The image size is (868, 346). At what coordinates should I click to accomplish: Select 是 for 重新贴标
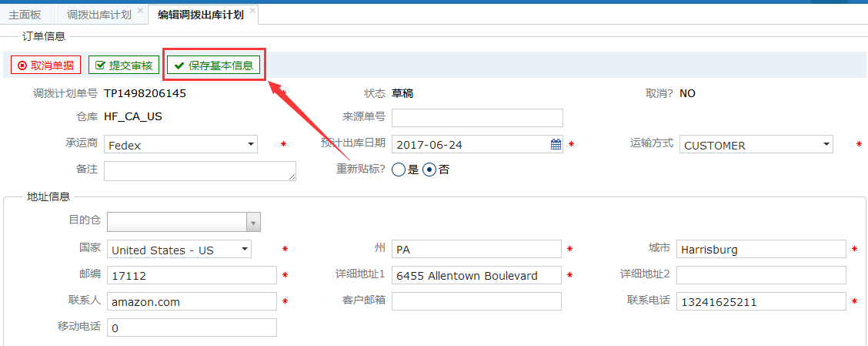pos(399,170)
